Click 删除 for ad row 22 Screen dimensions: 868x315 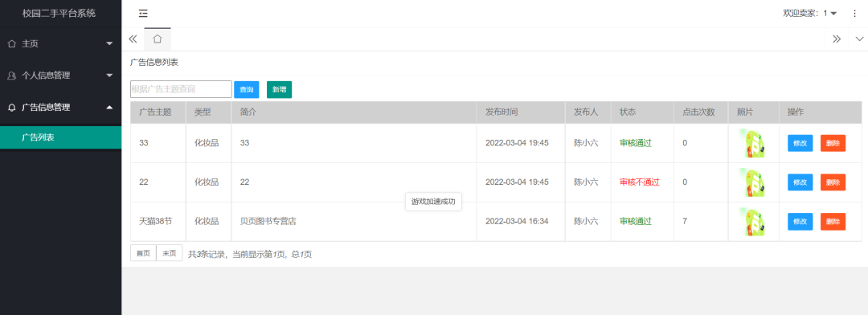pyautogui.click(x=833, y=182)
